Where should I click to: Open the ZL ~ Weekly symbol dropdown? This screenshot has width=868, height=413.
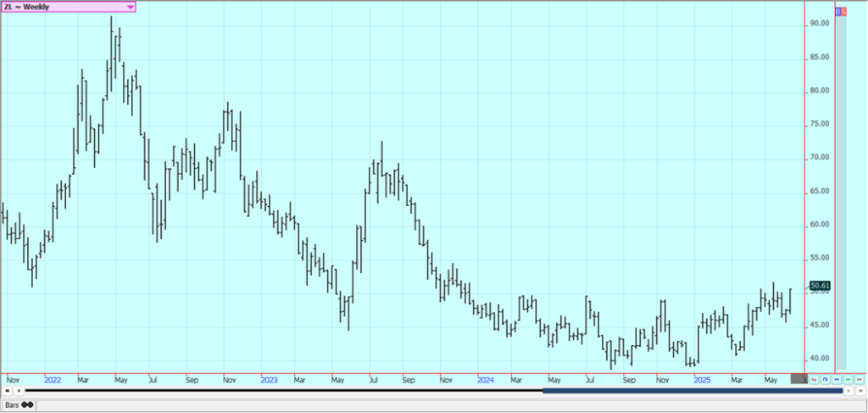click(x=68, y=7)
